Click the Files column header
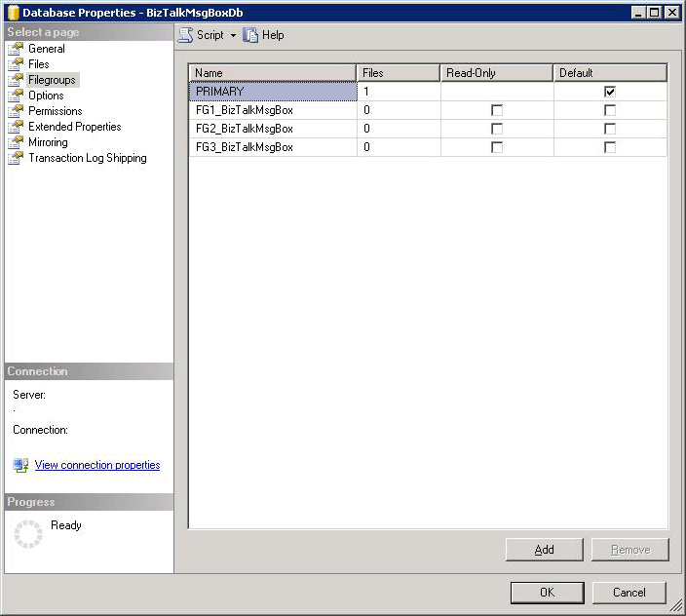Image resolution: width=686 pixels, height=616 pixels. 399,73
